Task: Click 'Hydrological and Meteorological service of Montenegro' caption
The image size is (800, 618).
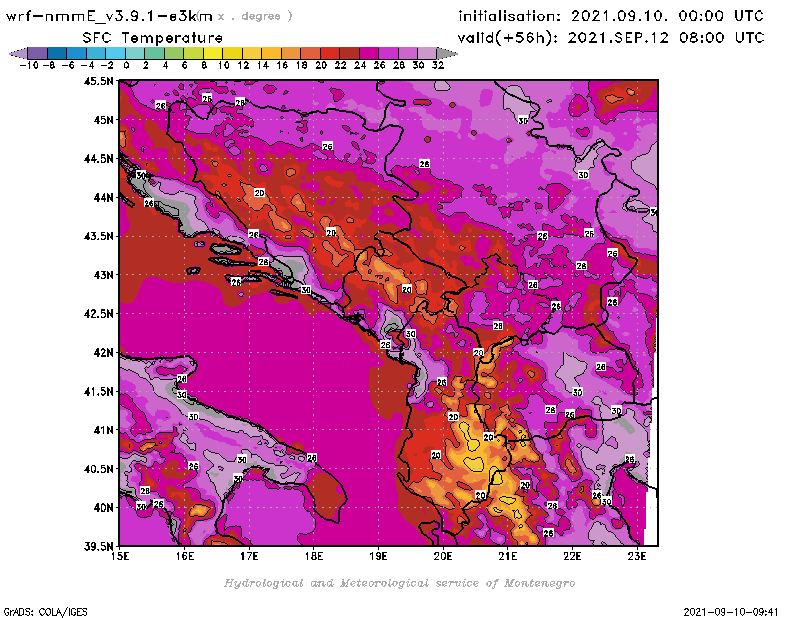Action: pyautogui.click(x=399, y=583)
